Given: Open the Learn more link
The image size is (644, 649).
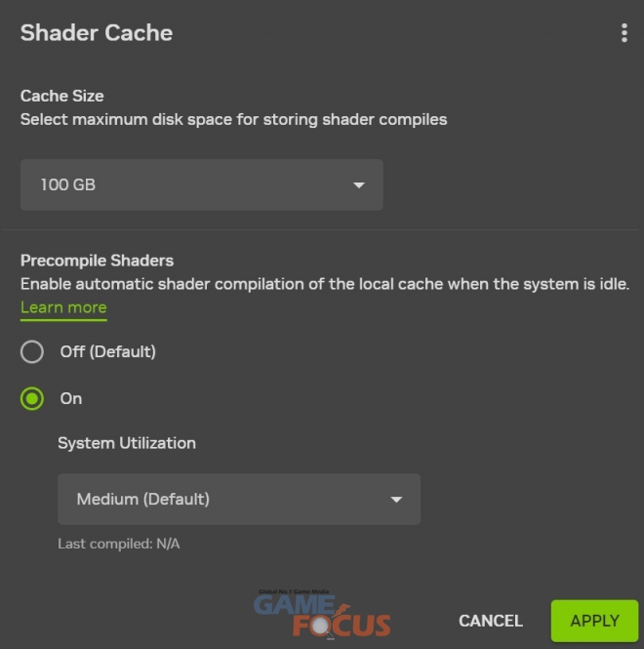Looking at the screenshot, I should click(x=63, y=307).
